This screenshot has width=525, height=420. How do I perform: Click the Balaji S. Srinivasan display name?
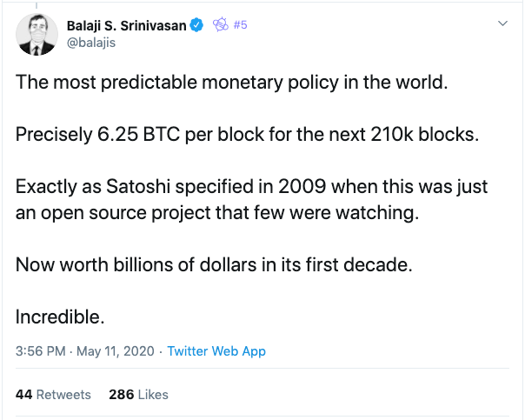127,25
